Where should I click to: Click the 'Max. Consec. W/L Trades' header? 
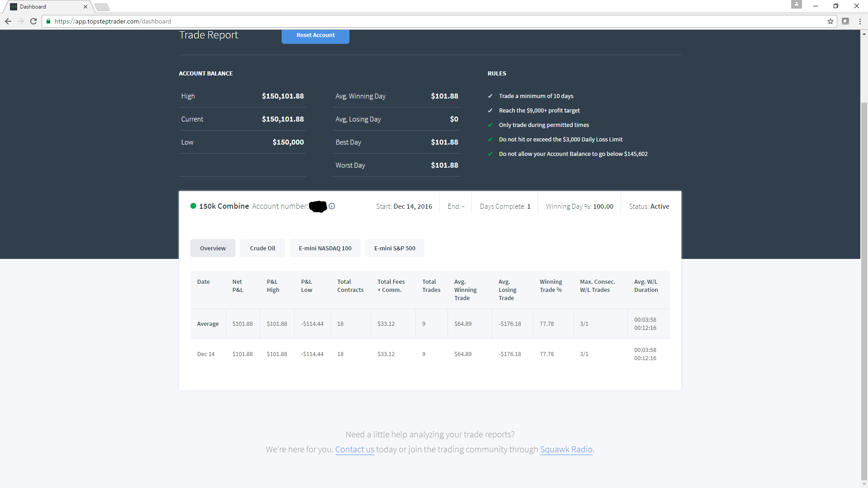[598, 286]
